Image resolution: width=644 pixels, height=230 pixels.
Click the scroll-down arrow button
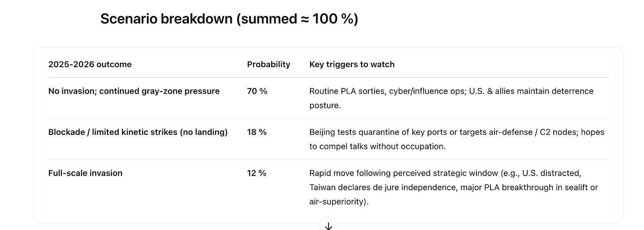[328, 226]
